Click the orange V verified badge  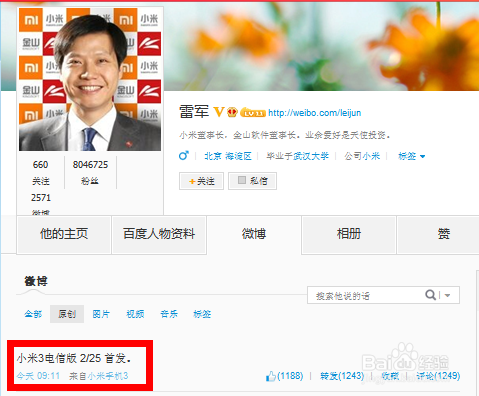pos(219,112)
